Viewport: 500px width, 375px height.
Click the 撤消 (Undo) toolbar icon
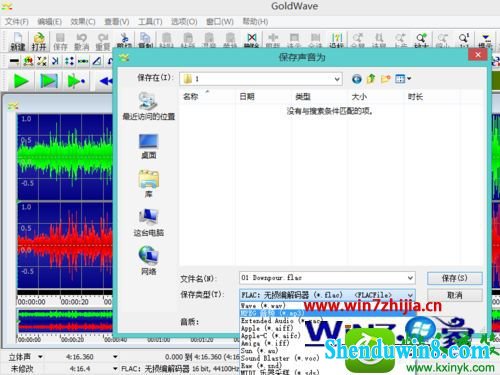[81, 42]
